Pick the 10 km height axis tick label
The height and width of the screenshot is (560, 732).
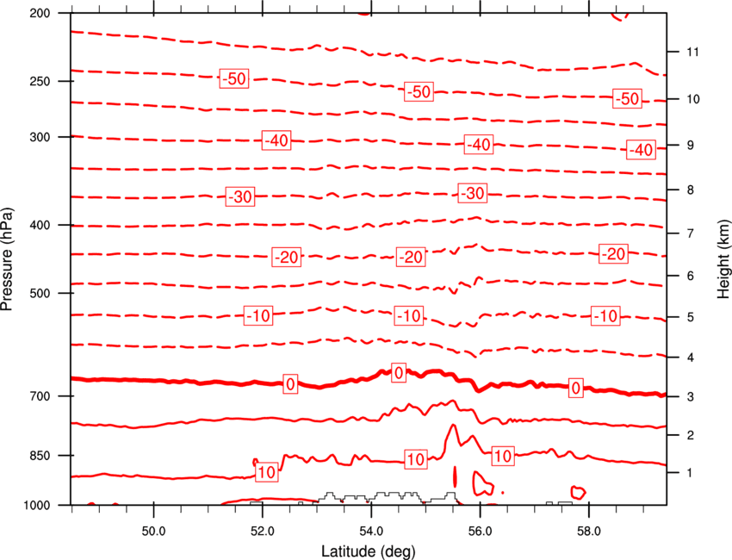click(x=692, y=99)
